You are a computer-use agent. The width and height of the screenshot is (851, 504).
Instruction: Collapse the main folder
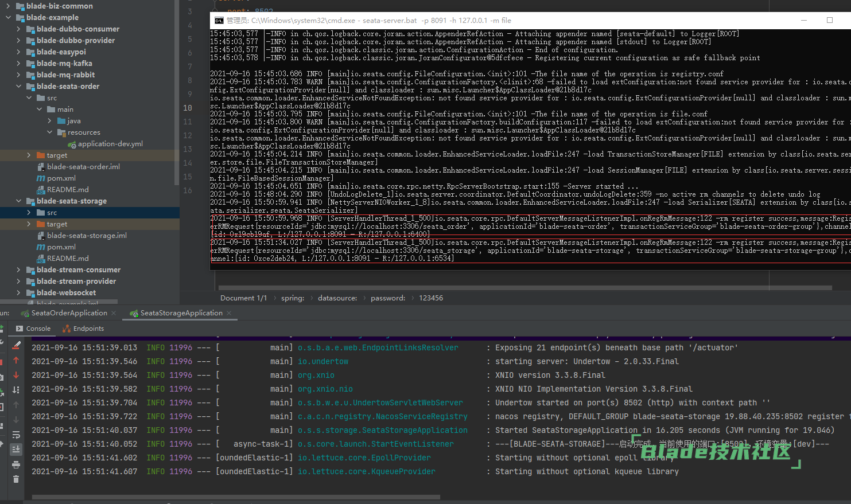click(x=39, y=110)
